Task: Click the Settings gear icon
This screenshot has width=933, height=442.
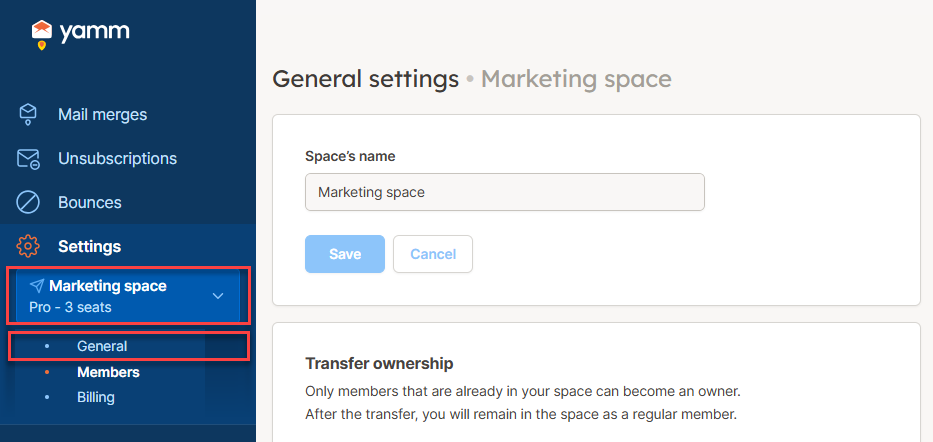Action: click(28, 246)
